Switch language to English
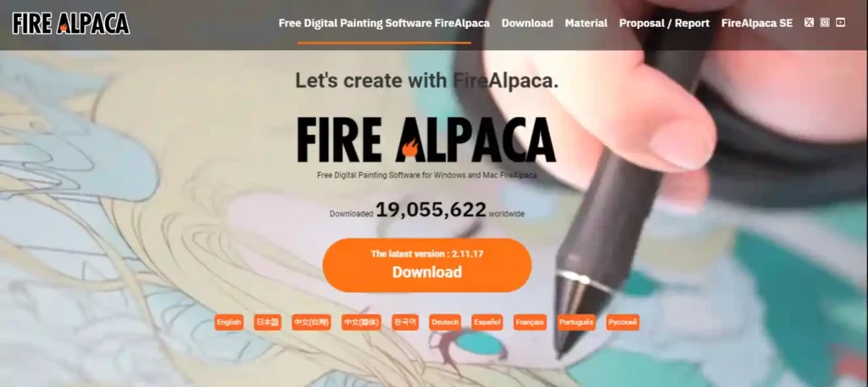 [229, 322]
